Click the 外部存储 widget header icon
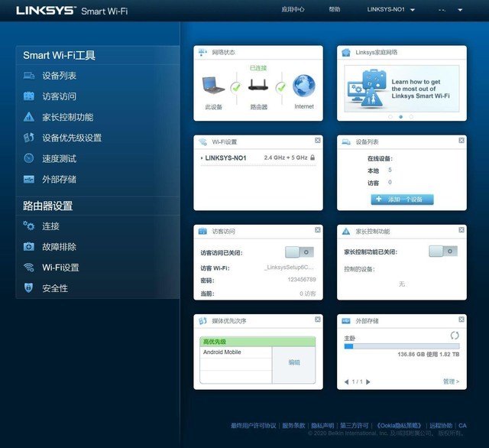The height and width of the screenshot is (448, 489). pos(346,321)
